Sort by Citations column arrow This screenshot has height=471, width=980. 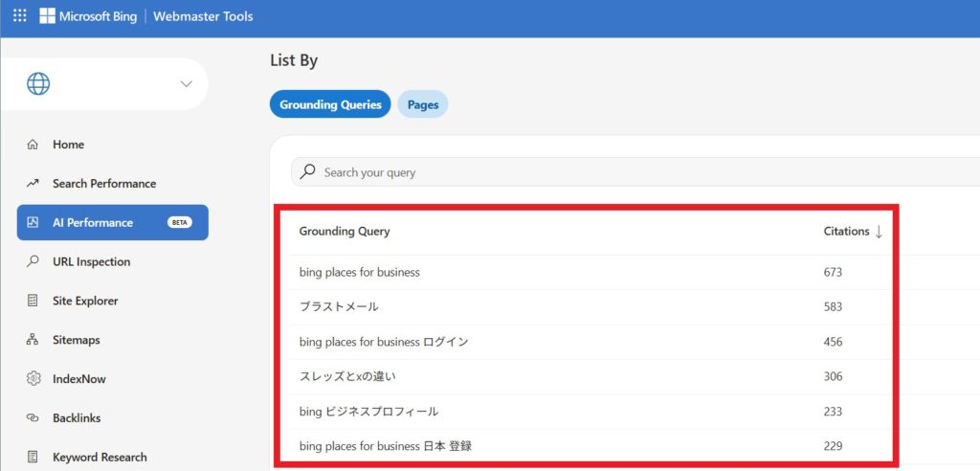click(879, 232)
